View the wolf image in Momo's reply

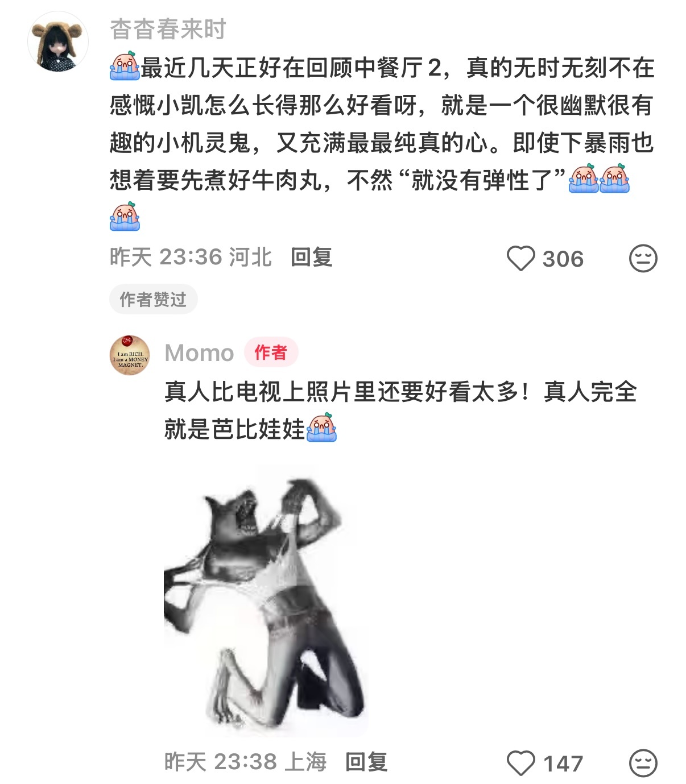[x=266, y=600]
